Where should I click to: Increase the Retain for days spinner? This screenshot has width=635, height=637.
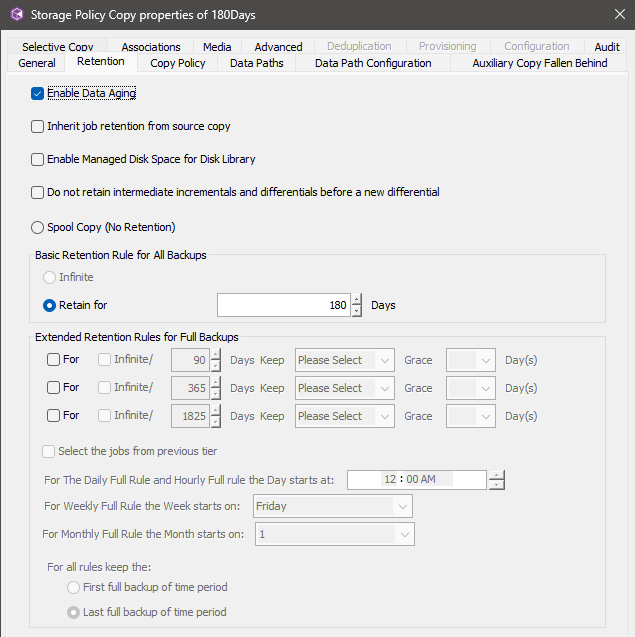[x=357, y=299]
